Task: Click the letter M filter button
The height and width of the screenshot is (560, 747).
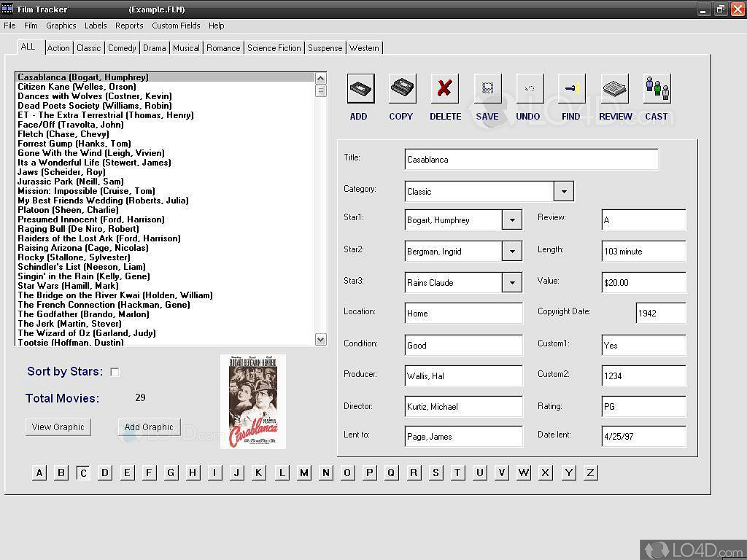Action: [x=303, y=472]
